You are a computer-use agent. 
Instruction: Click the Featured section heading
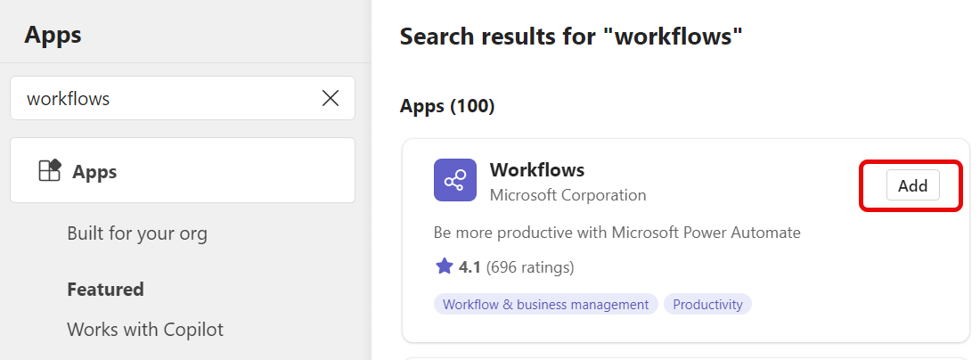pos(106,290)
